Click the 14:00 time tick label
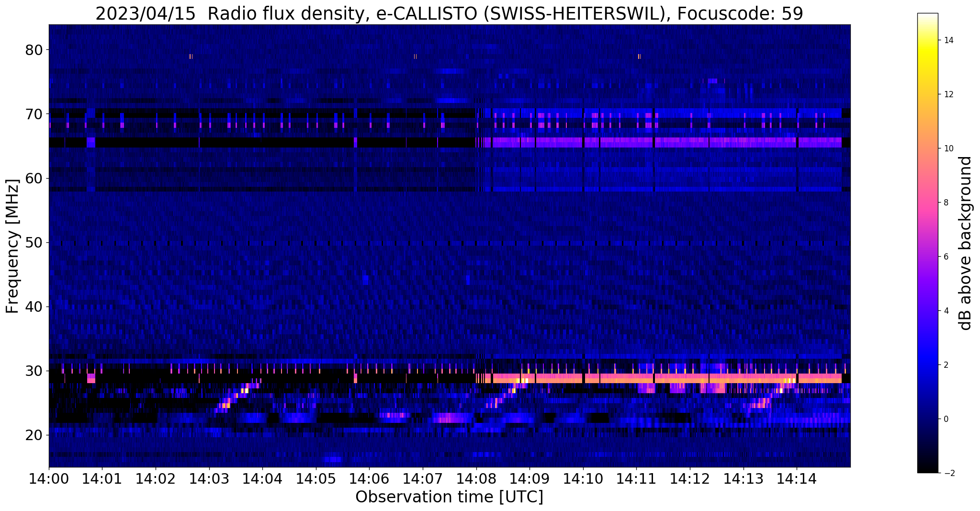This screenshot has height=511, width=980. (49, 478)
